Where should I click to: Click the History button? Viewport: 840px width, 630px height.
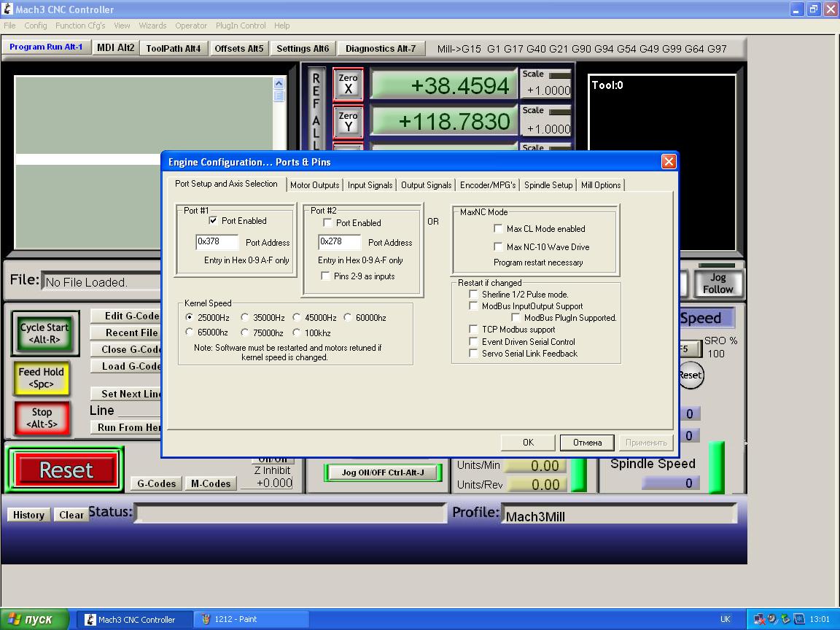tap(28, 515)
